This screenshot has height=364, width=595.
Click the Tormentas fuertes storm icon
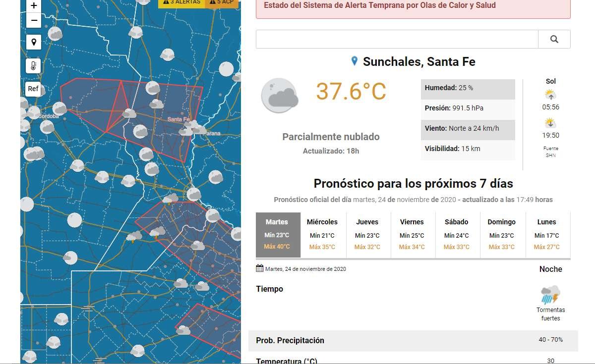(x=550, y=295)
